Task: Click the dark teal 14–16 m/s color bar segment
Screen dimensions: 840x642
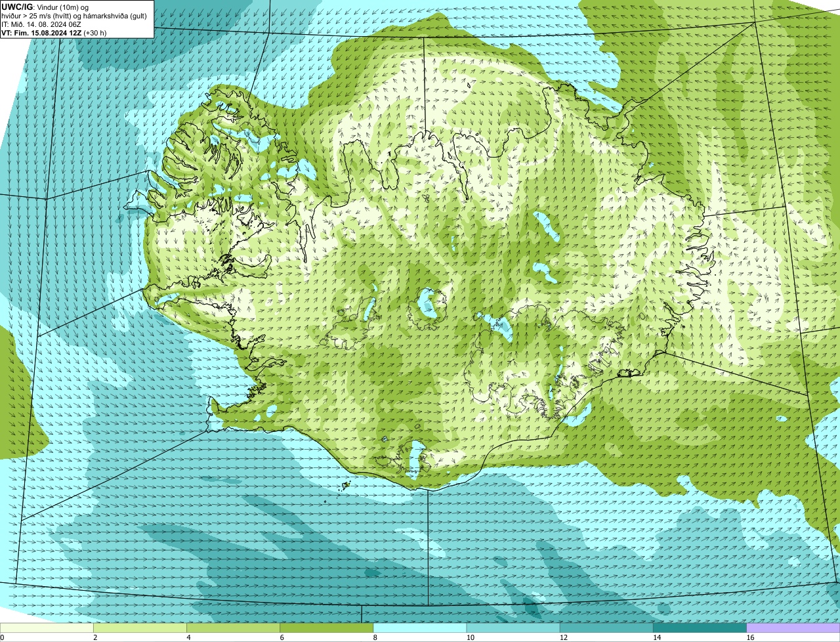Action: 700,628
